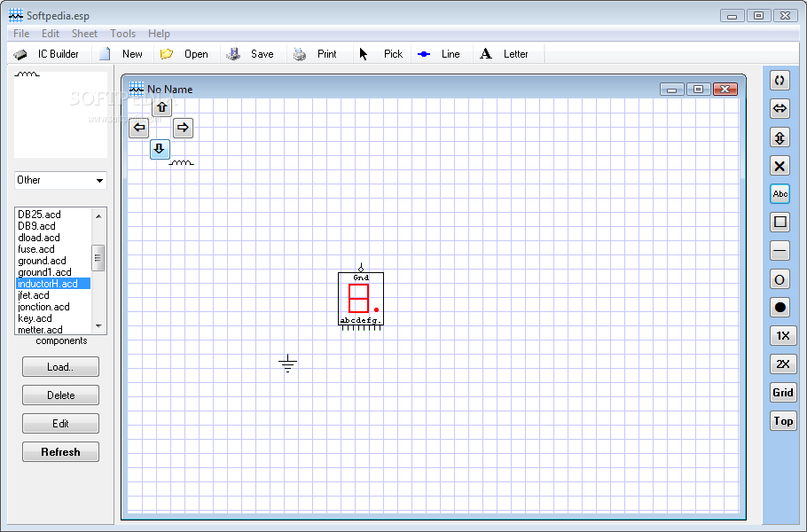Click the rotate component icon in right panel
The image size is (807, 532).
(x=780, y=81)
